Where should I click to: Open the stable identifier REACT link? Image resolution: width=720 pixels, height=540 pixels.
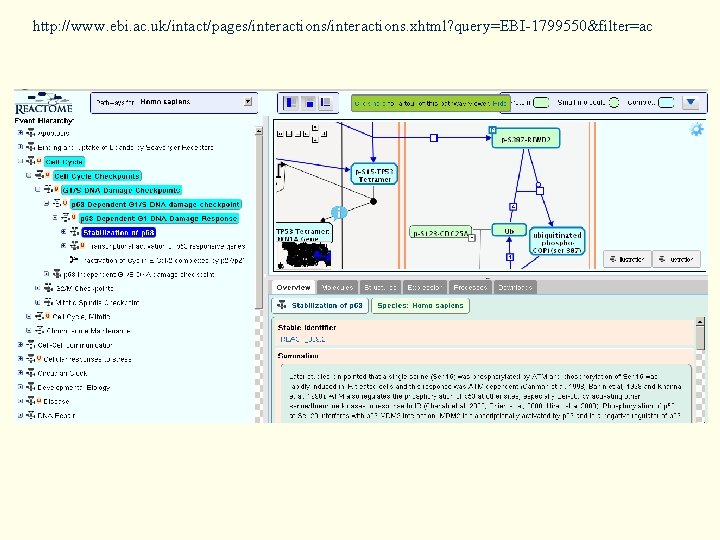click(x=303, y=339)
